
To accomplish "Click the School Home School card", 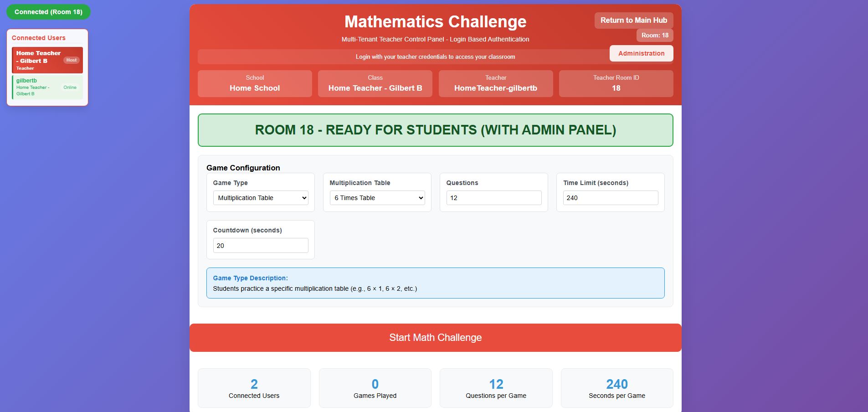I will pyautogui.click(x=255, y=83).
